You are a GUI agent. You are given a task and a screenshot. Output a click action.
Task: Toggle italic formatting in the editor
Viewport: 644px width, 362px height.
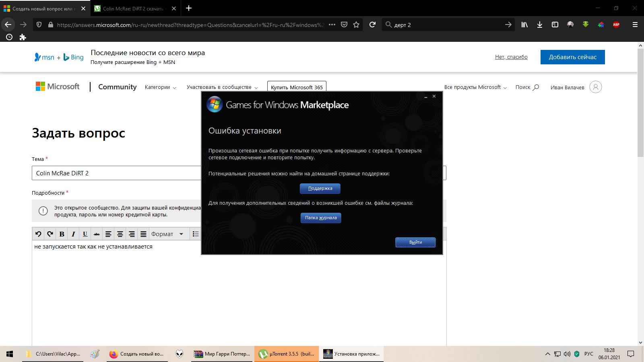(x=73, y=234)
